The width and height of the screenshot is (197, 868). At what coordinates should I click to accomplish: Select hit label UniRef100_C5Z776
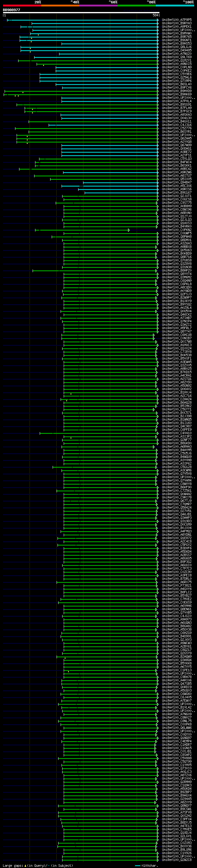(x=176, y=128)
